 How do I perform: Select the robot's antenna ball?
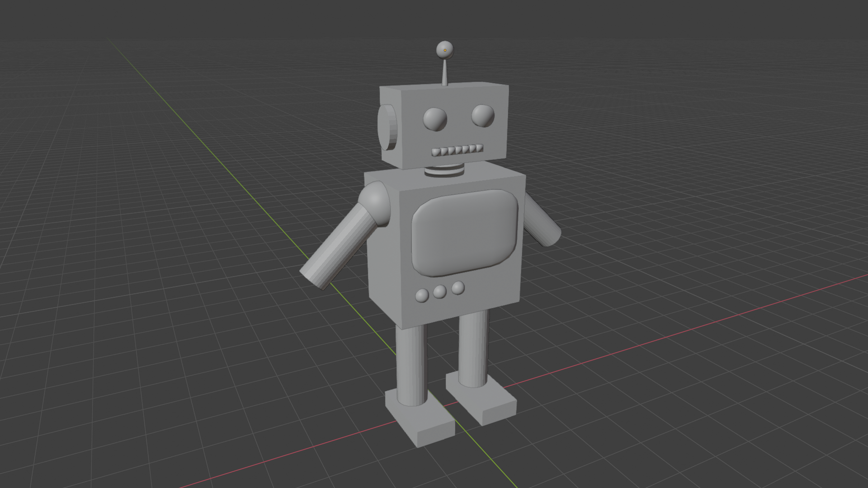[x=445, y=51]
